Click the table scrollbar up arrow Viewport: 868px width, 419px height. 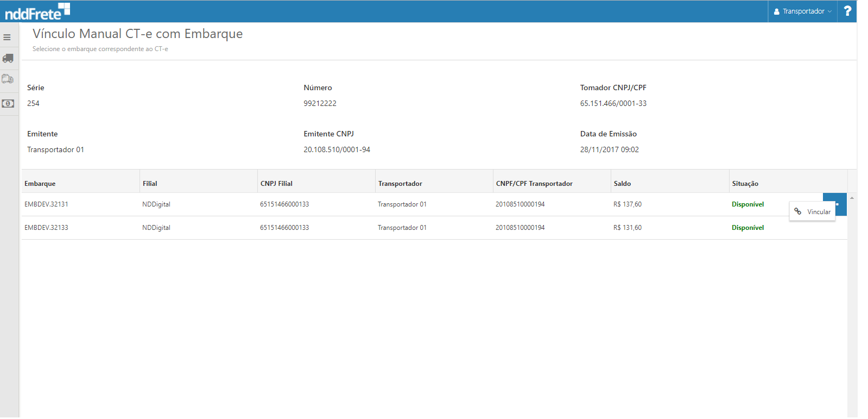(x=852, y=198)
